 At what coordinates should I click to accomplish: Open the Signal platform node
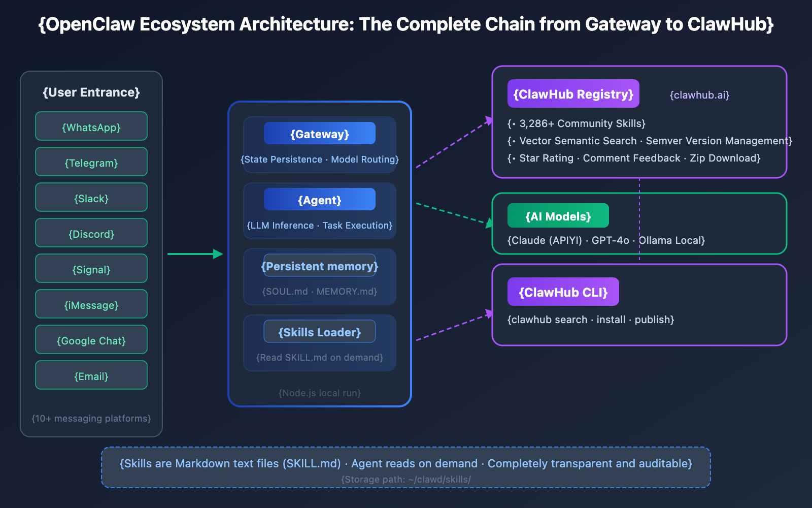click(x=91, y=269)
